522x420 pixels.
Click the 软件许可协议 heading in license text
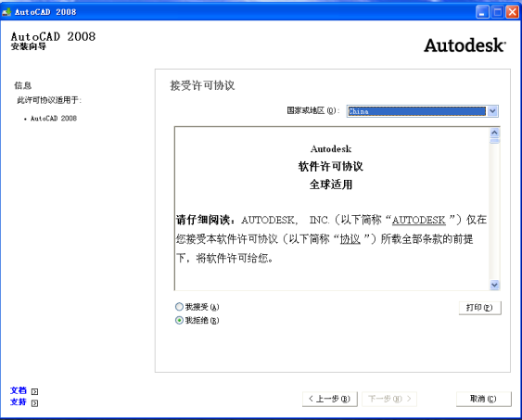[331, 166]
